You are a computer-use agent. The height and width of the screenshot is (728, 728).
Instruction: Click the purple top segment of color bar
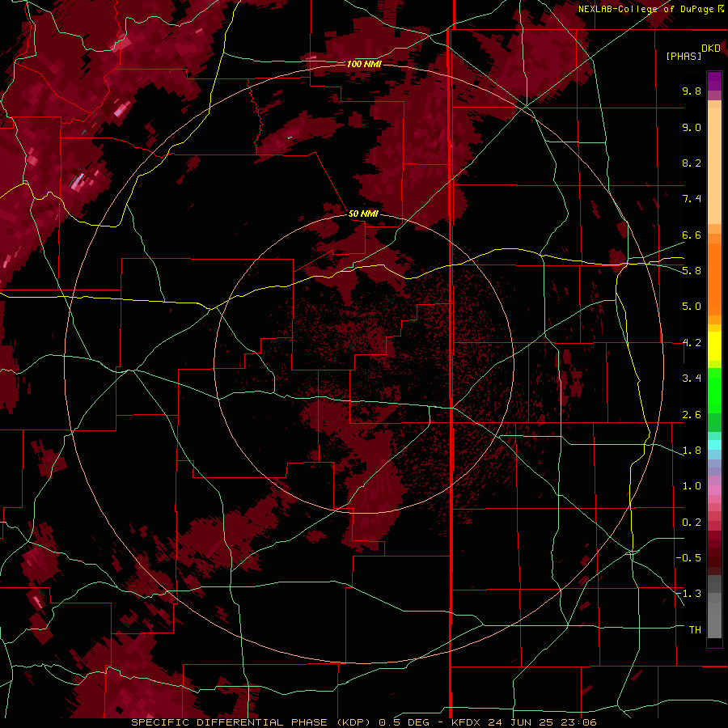[x=714, y=81]
